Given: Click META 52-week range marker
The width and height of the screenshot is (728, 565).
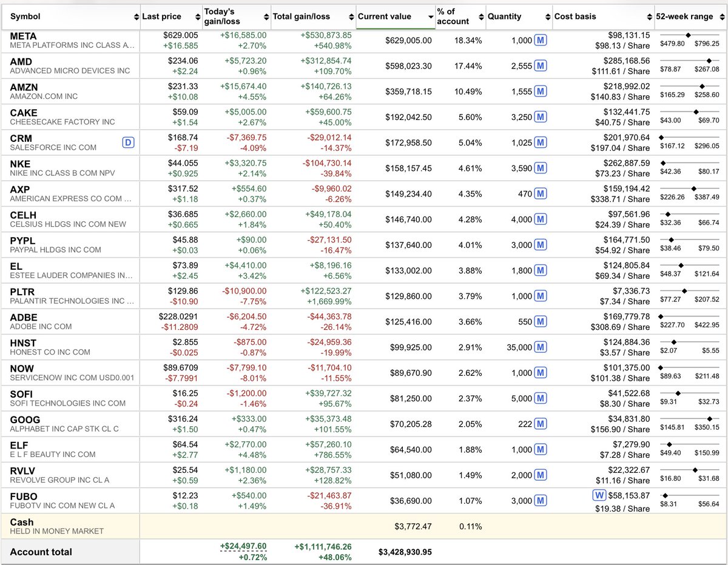Looking at the screenshot, I should [x=688, y=35].
